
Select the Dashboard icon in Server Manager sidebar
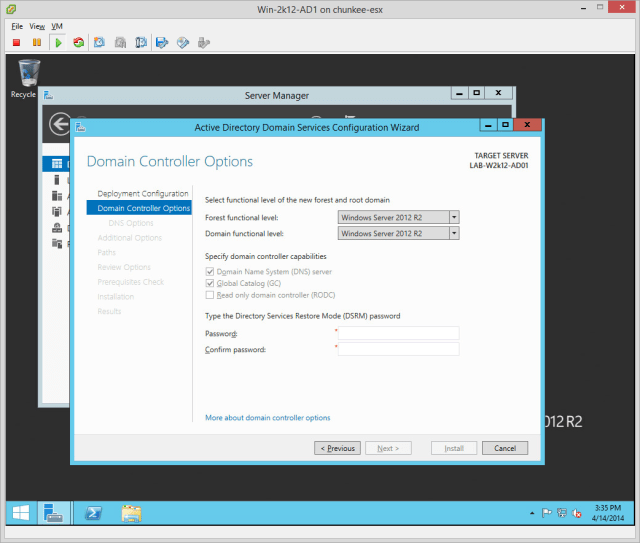(57, 164)
